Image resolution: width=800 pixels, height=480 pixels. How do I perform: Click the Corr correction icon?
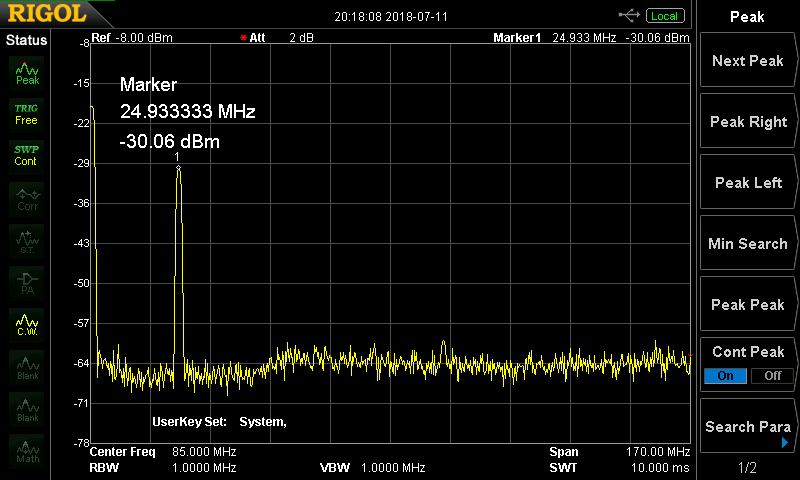27,199
